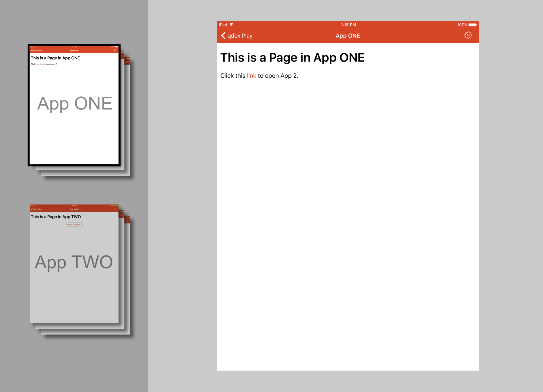Click the 'App ONE' title in navigation bar
The width and height of the screenshot is (543, 392).
348,36
